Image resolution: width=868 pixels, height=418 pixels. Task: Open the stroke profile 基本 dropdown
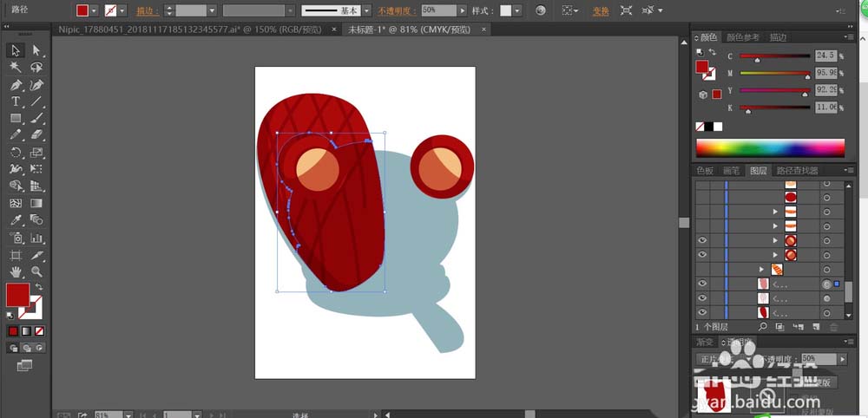tap(365, 10)
